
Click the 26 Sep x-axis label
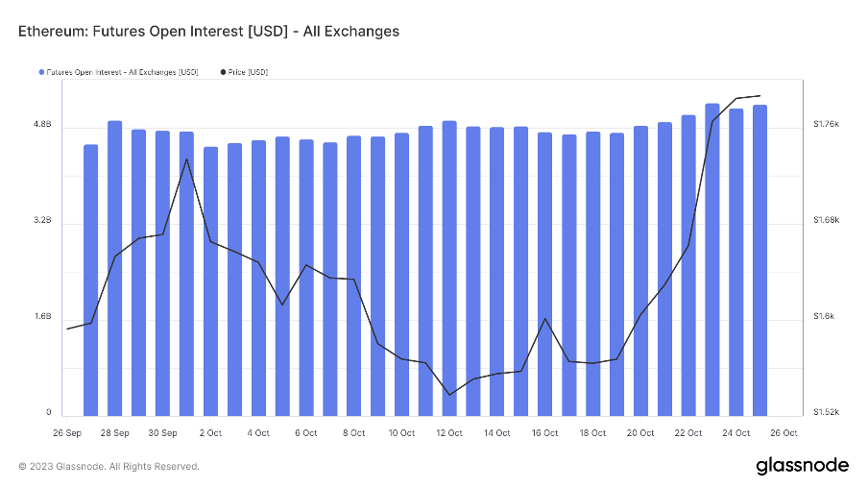(66, 433)
